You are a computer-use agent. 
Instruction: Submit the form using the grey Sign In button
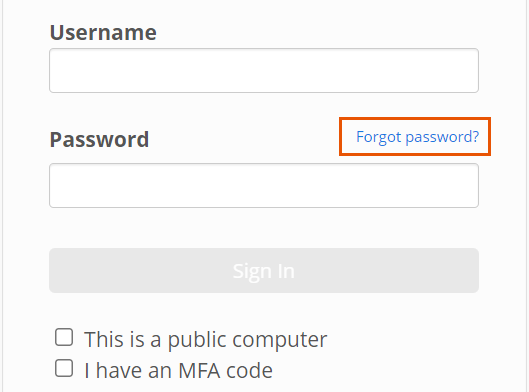264,271
